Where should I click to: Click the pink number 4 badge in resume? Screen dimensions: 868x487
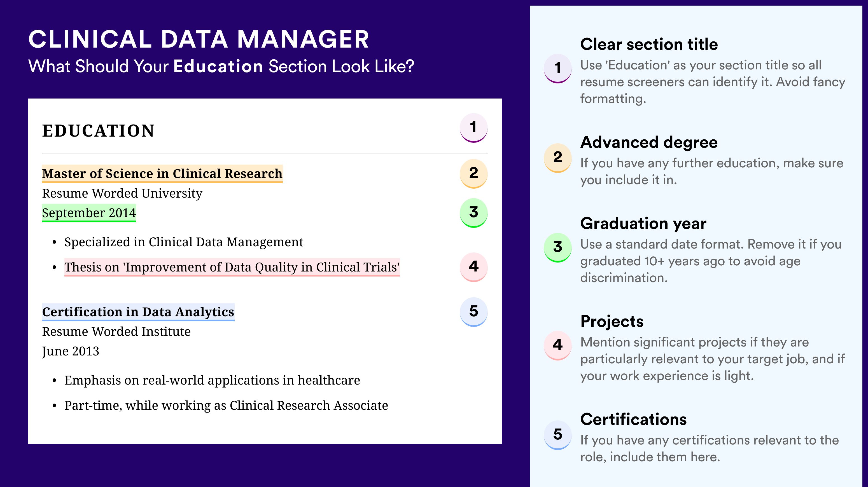(473, 267)
